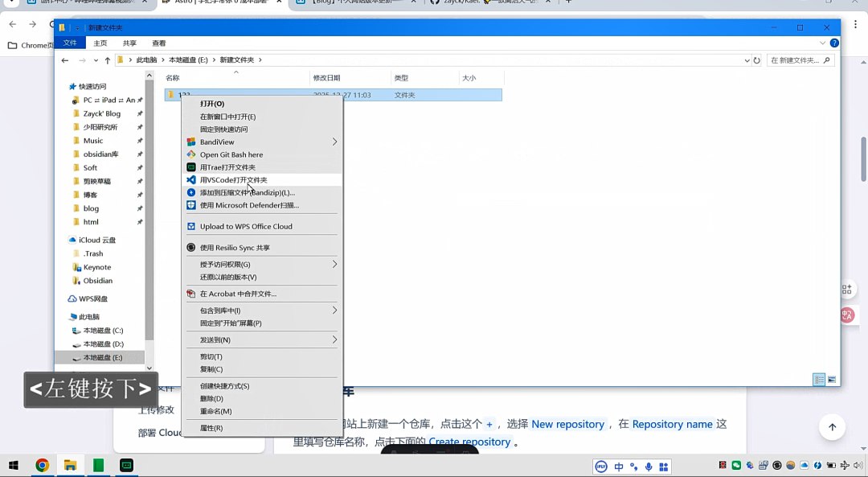Switch to details view in Explorer
868x477 pixels.
tap(819, 380)
